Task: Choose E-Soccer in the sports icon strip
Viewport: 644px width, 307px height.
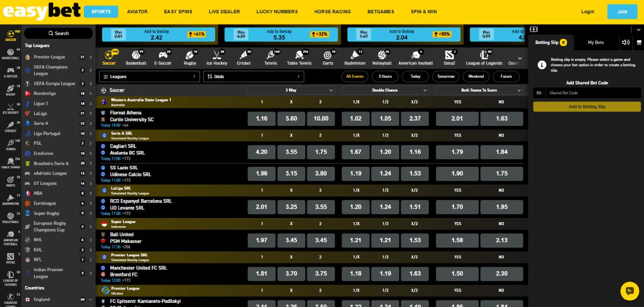Action: coord(163,58)
